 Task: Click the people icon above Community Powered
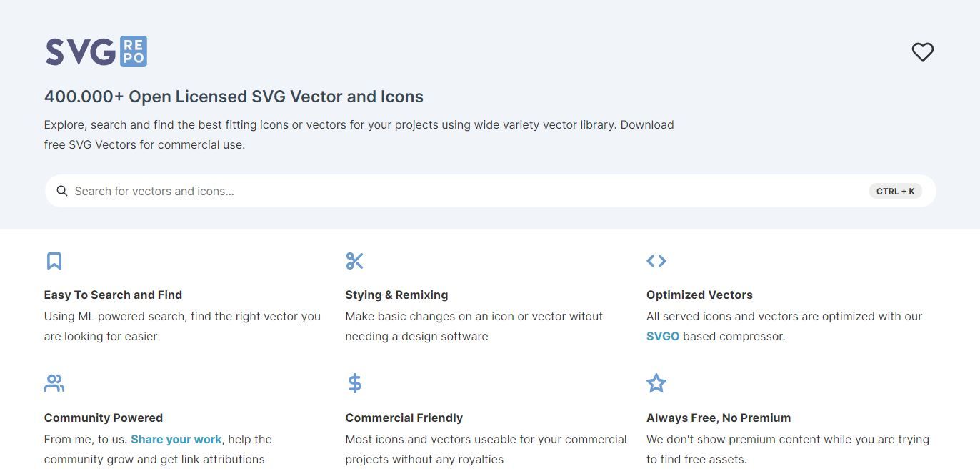(x=54, y=384)
